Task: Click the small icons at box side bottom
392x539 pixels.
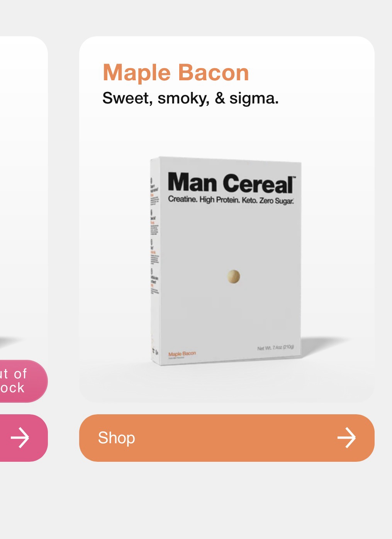Action: [x=155, y=352]
